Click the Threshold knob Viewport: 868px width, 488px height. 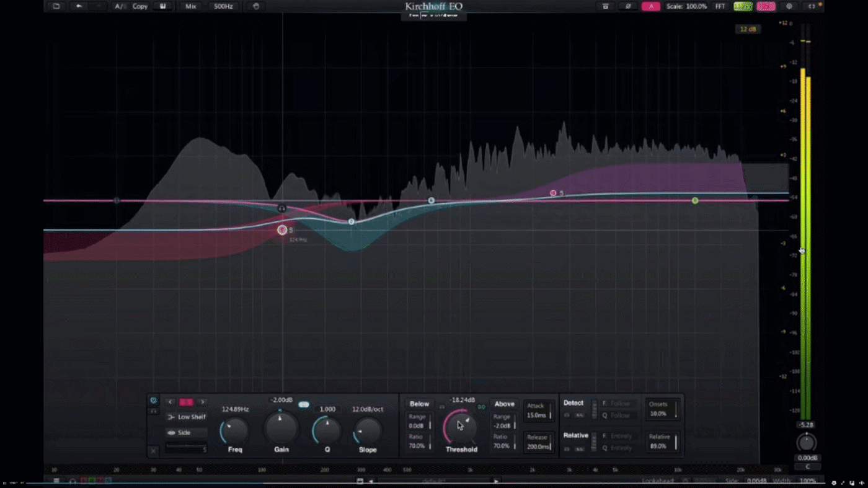pos(460,427)
